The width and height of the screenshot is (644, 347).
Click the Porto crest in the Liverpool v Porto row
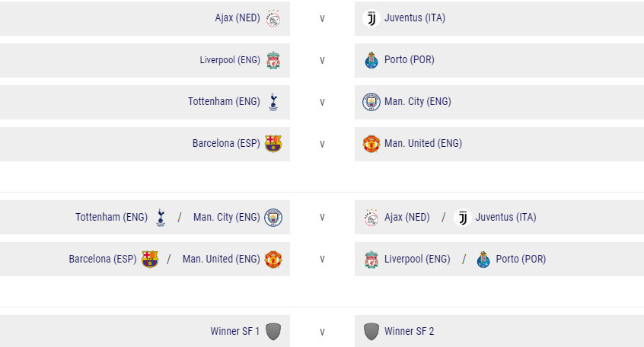click(371, 60)
